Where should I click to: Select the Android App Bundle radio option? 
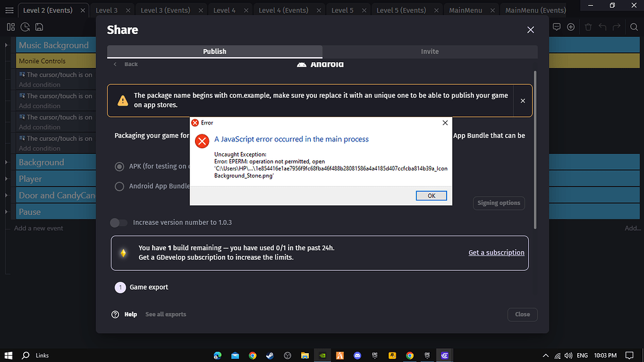119,186
